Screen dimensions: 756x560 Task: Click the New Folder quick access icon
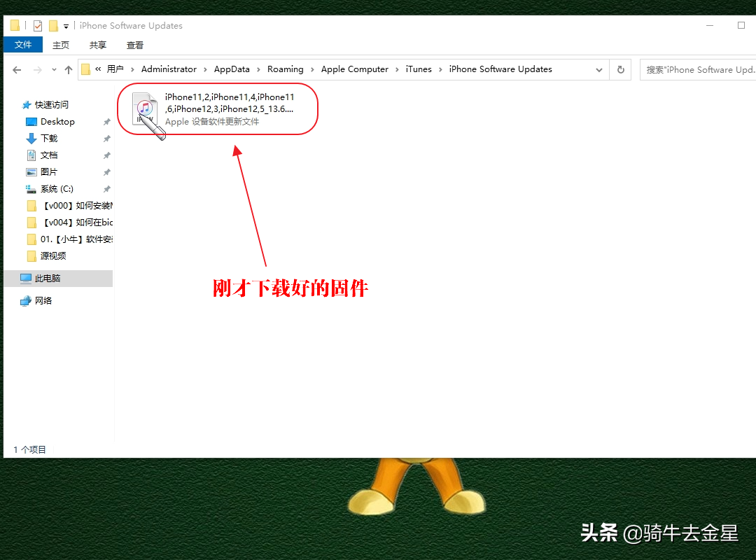[x=52, y=24]
